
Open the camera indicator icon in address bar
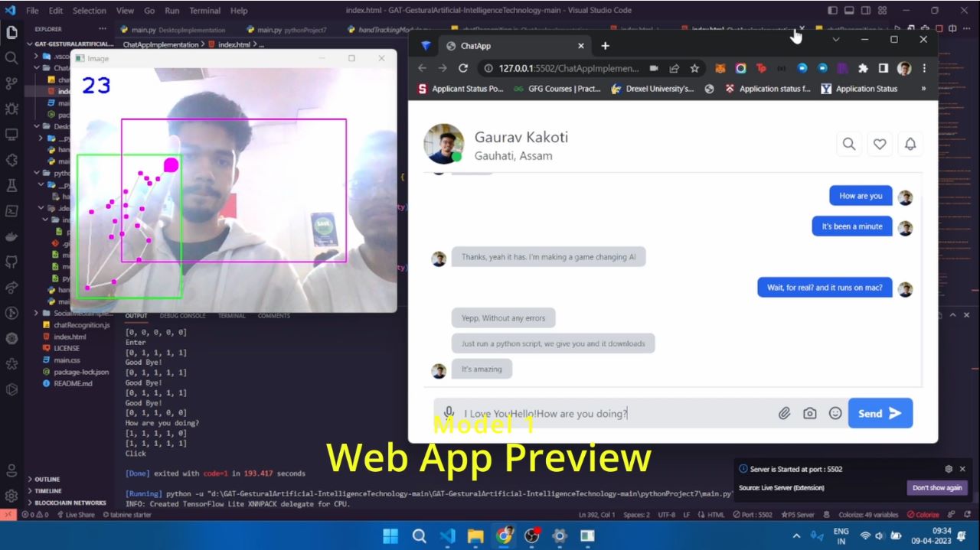coord(654,68)
